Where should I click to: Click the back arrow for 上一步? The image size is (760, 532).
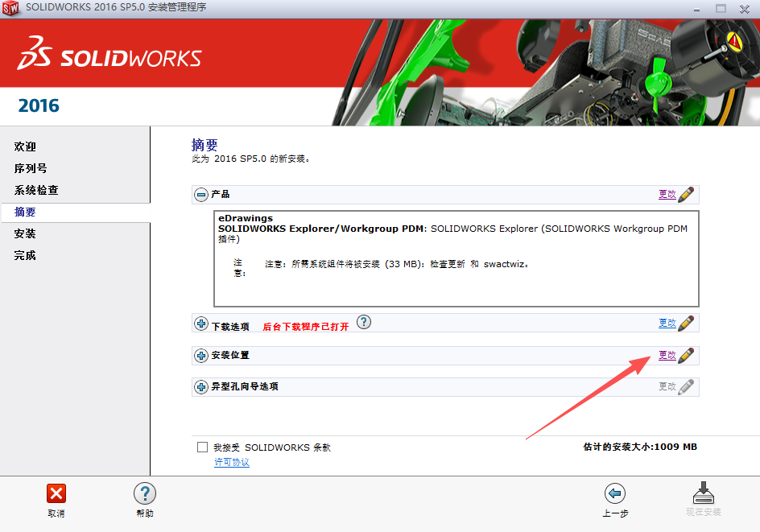click(x=615, y=493)
